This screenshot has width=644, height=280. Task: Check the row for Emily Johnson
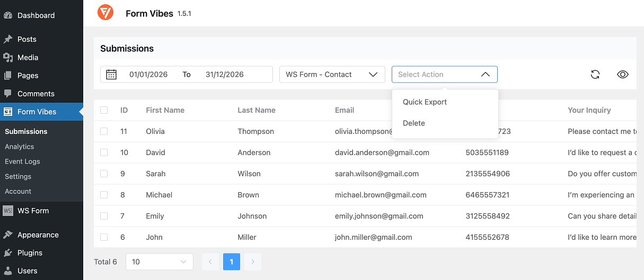click(104, 216)
